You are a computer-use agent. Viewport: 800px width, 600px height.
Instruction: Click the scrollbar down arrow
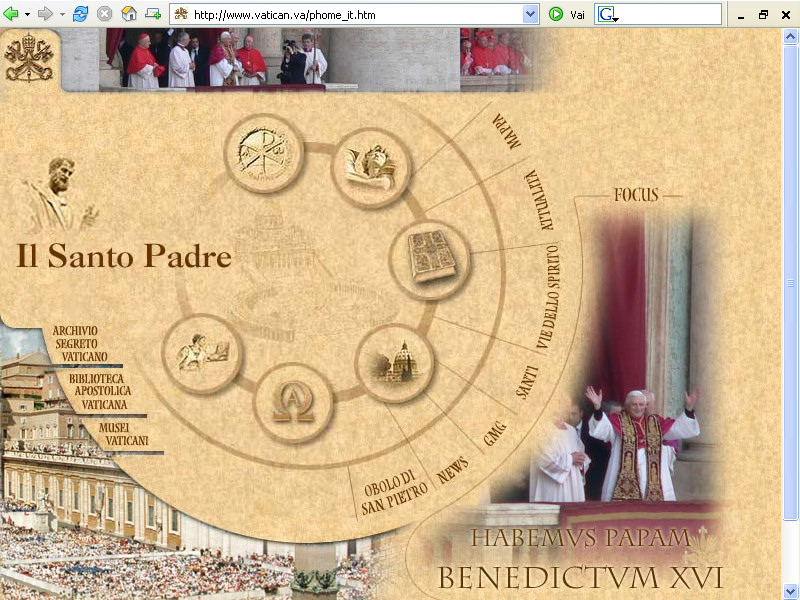pos(790,591)
